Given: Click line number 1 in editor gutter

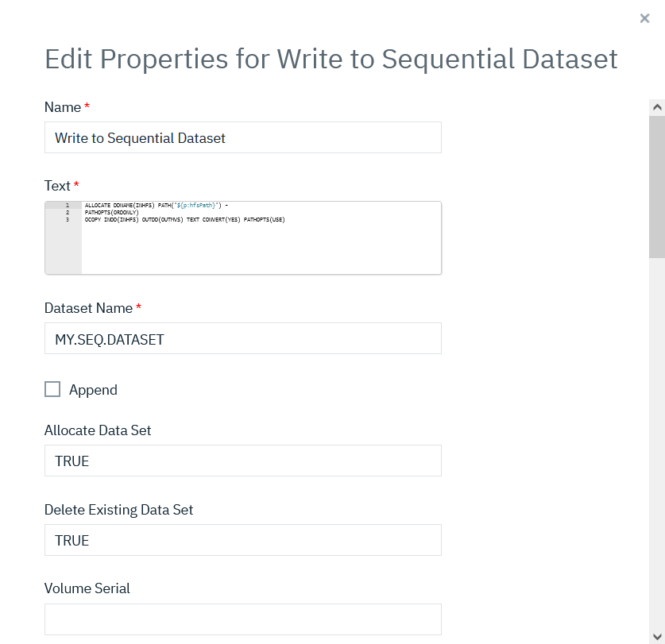Looking at the screenshot, I should (x=68, y=206).
